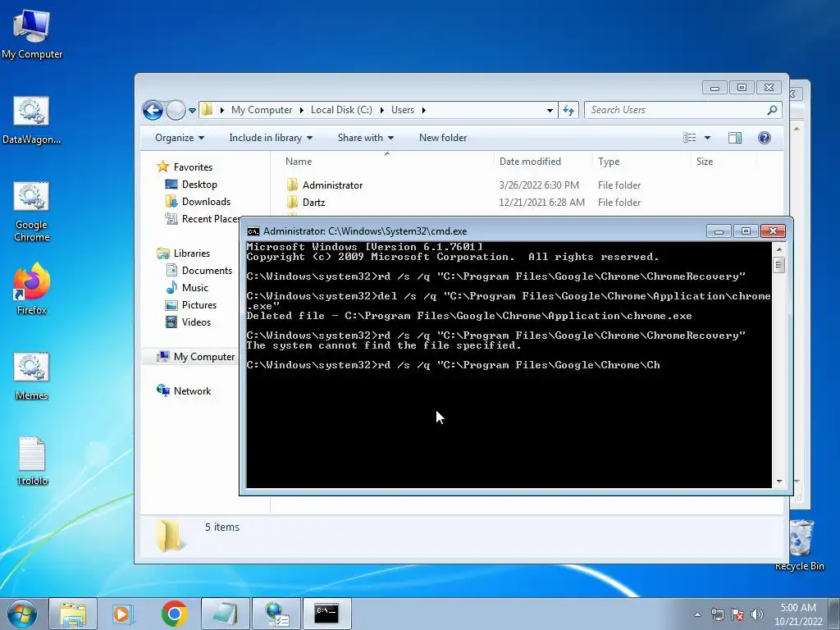840x630 pixels.
Task: Open Chrome from the taskbar
Action: pos(174,614)
